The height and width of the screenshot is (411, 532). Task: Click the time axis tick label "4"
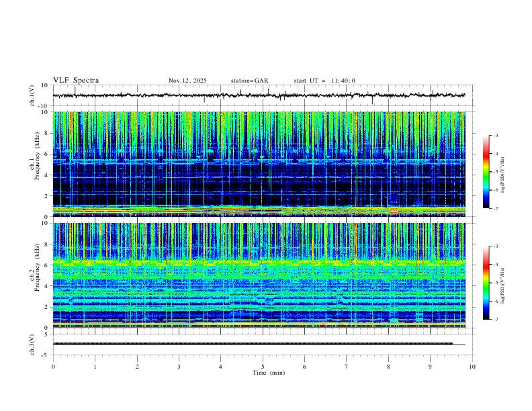221,367
